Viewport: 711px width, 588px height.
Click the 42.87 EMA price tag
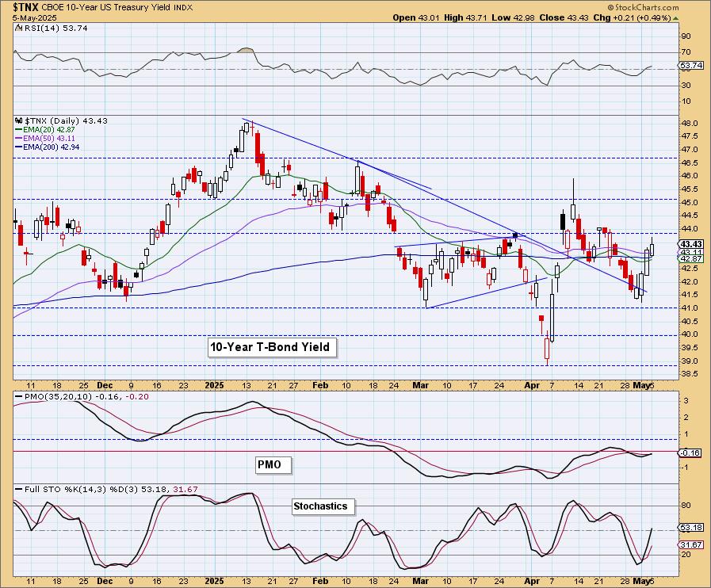click(x=691, y=259)
